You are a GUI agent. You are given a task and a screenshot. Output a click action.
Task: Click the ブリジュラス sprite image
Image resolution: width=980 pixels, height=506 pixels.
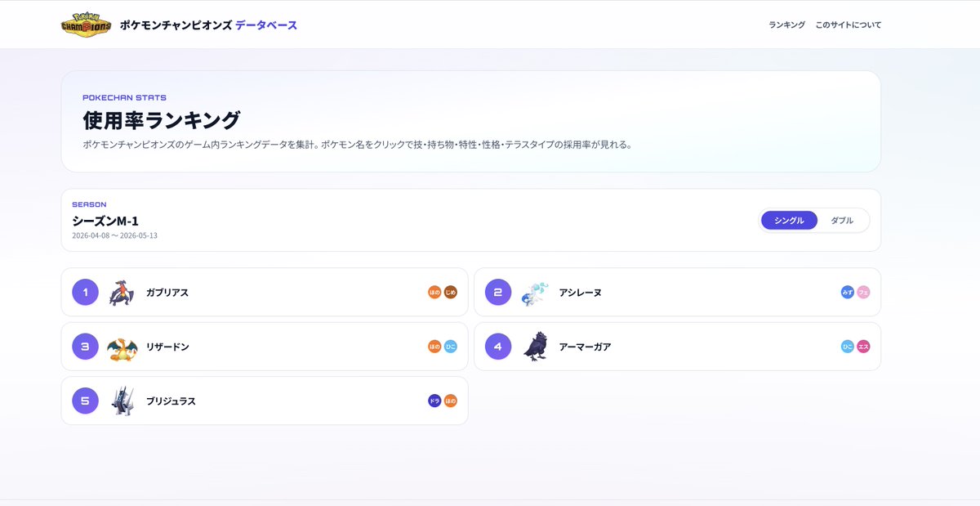(x=122, y=401)
